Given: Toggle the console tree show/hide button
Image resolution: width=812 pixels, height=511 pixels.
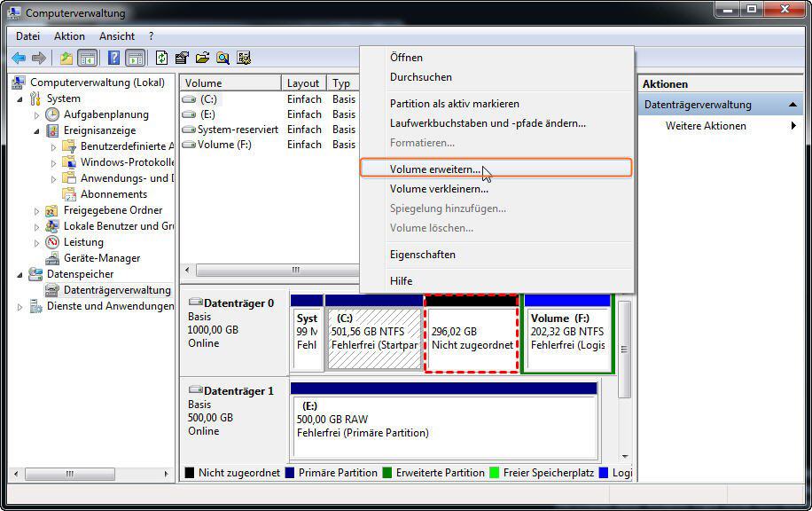Looking at the screenshot, I should [x=88, y=59].
